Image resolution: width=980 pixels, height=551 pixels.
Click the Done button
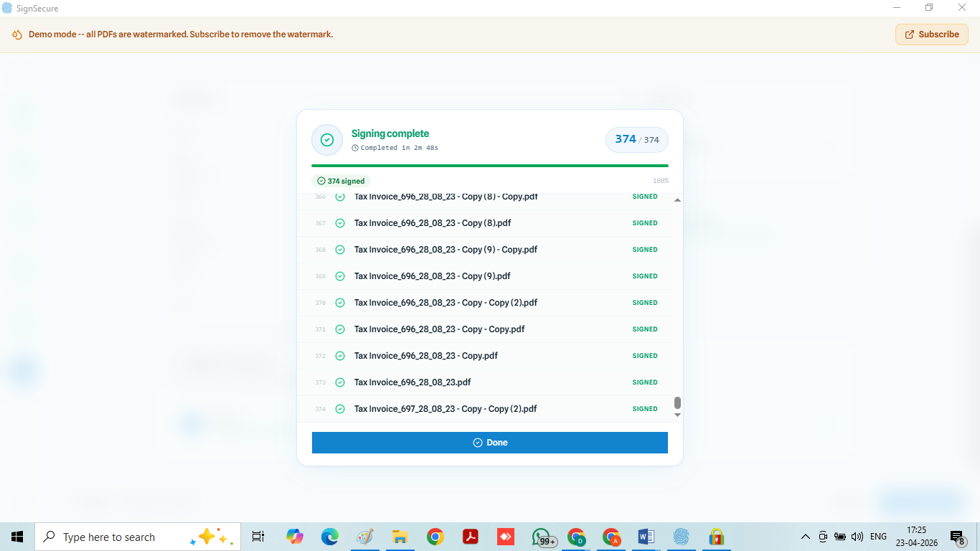[490, 443]
